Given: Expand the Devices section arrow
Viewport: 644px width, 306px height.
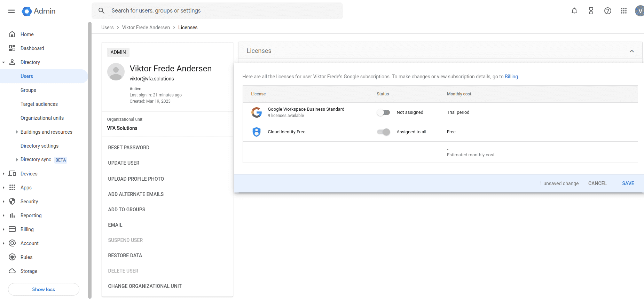Looking at the screenshot, I should [x=3, y=174].
